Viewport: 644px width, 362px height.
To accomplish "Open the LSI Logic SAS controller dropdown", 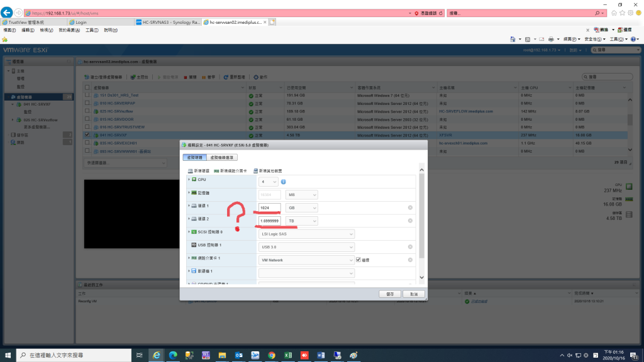I will 306,234.
